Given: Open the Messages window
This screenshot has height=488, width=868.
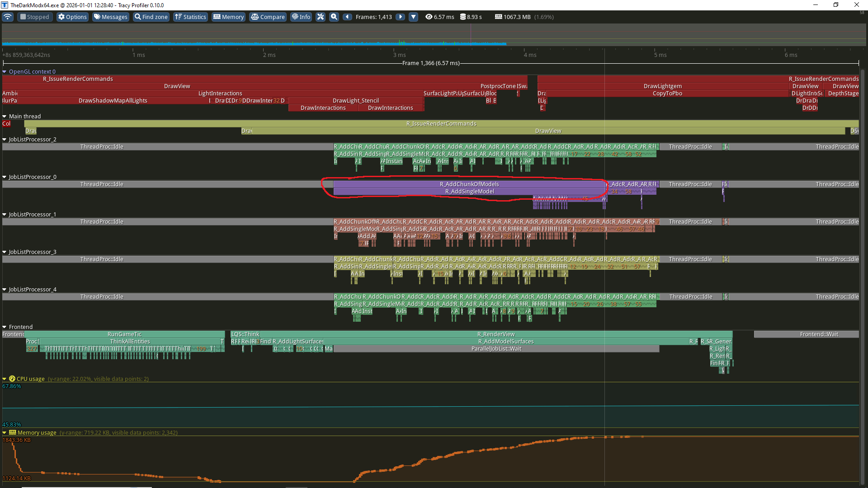Looking at the screenshot, I should coord(110,17).
